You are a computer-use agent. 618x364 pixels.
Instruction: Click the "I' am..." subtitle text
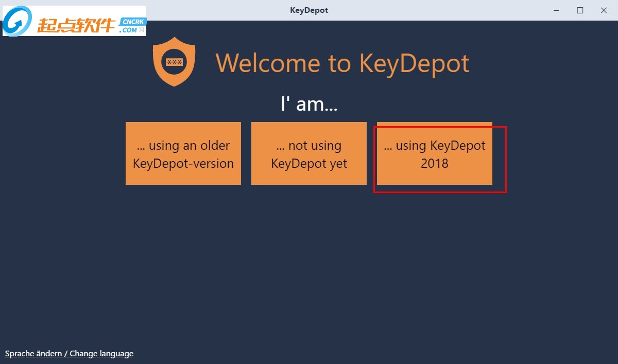[x=309, y=104]
